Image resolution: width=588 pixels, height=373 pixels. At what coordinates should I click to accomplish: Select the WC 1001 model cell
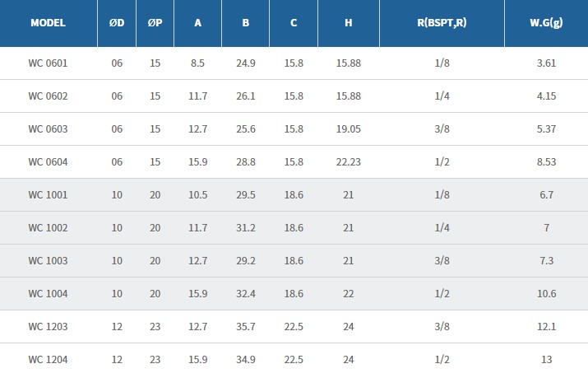point(48,194)
